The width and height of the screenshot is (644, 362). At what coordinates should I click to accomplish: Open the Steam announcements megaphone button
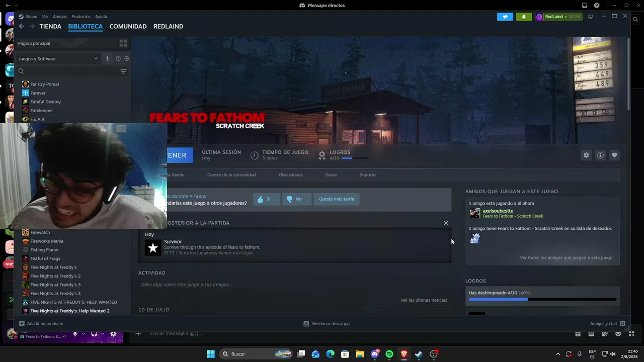coord(505,17)
